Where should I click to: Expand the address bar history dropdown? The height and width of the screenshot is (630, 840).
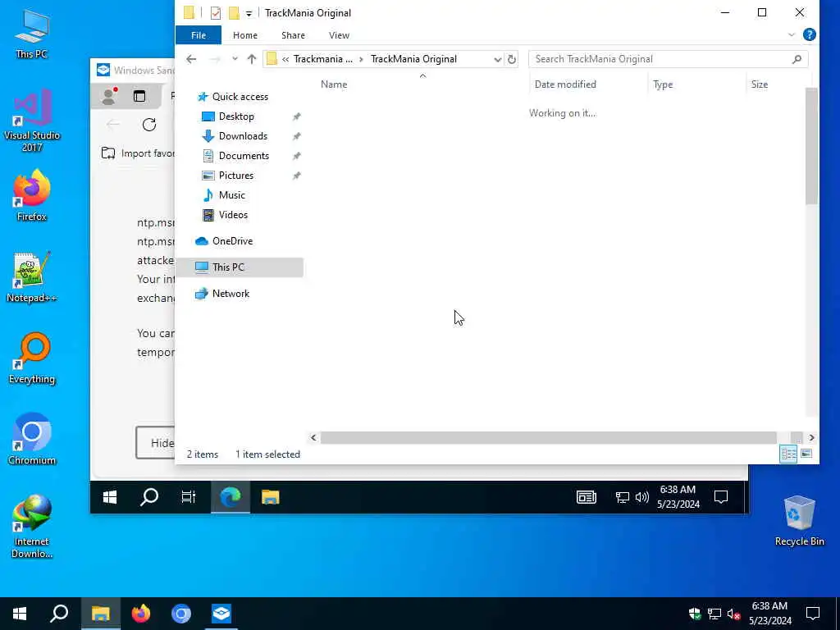[x=498, y=59]
